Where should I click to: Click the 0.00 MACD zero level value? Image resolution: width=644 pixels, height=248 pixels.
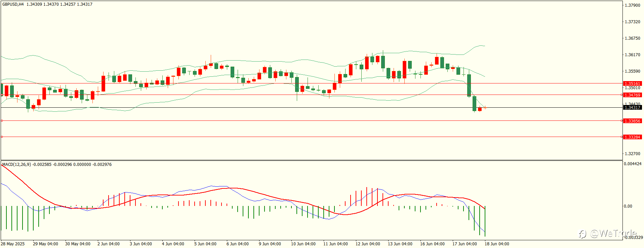point(628,206)
